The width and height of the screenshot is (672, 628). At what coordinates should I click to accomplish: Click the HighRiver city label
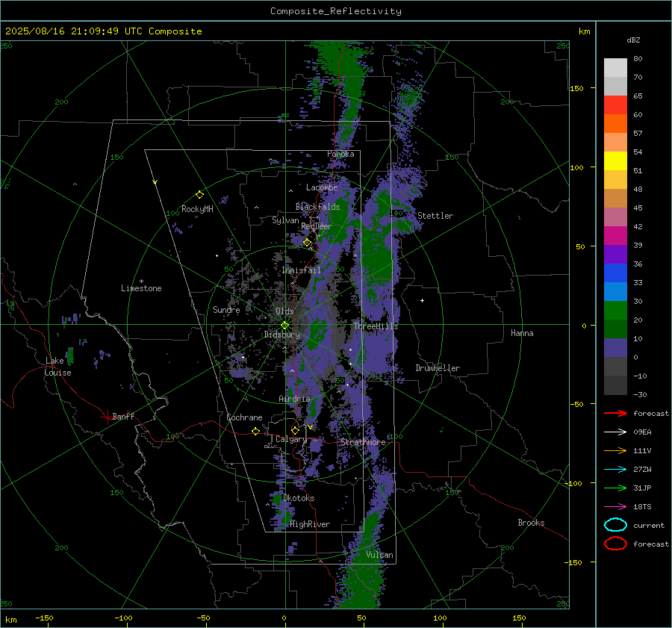(310, 524)
